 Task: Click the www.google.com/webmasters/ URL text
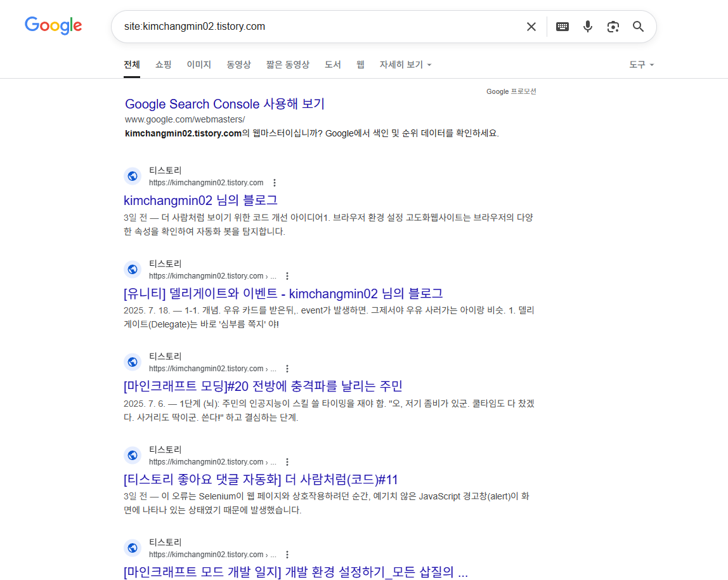[185, 119]
